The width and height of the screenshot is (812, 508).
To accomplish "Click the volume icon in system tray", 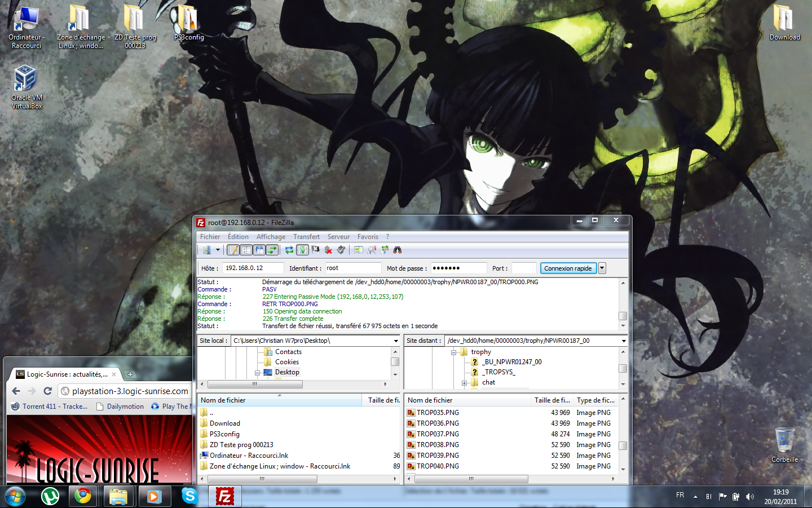I will 749,497.
